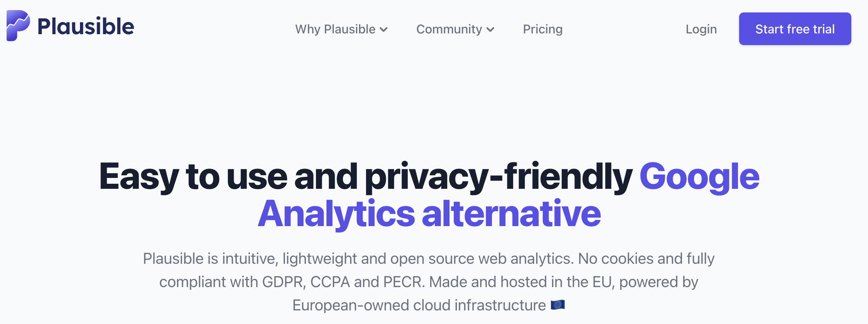Click the purple 'Analytics alternative' heading line
This screenshot has width=868, height=324.
[x=429, y=213]
